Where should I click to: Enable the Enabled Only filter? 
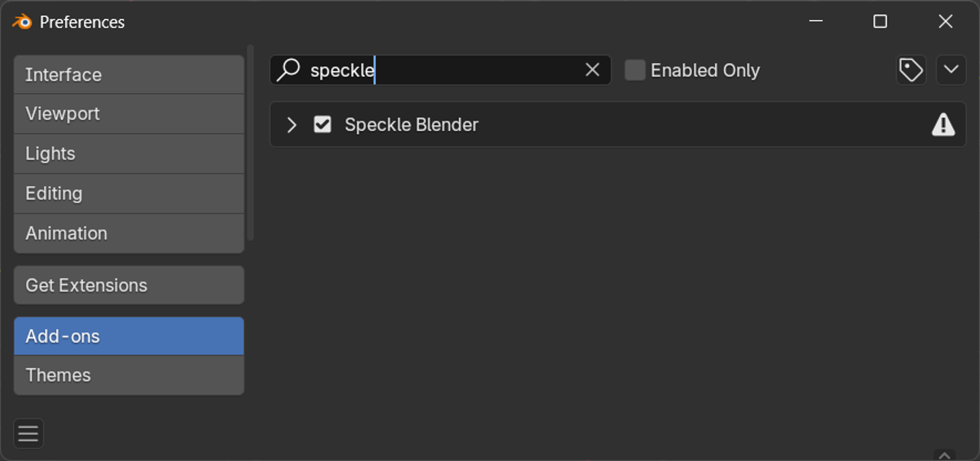point(635,70)
